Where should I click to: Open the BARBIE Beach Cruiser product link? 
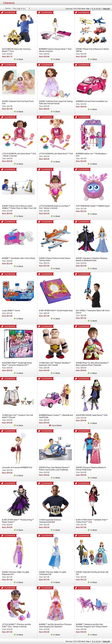(56, 416)
